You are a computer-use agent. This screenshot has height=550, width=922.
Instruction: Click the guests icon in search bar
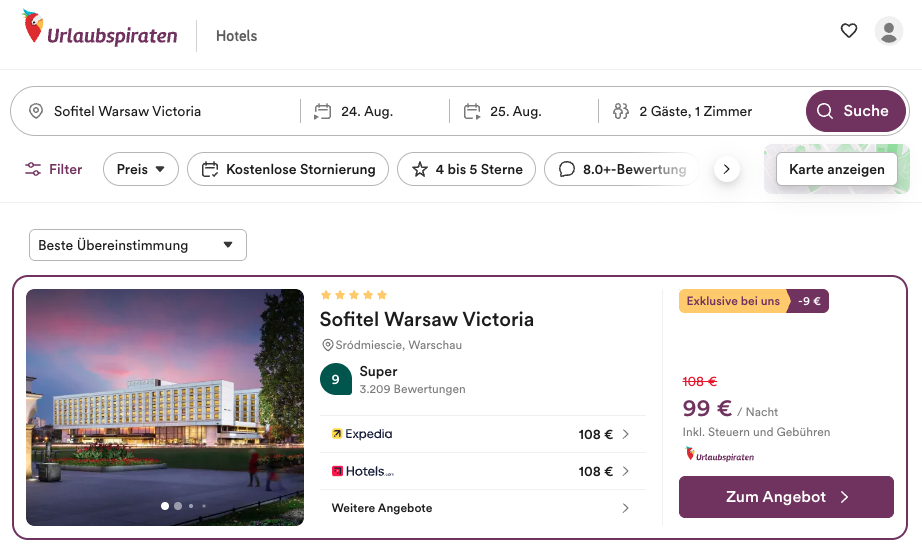pos(621,111)
